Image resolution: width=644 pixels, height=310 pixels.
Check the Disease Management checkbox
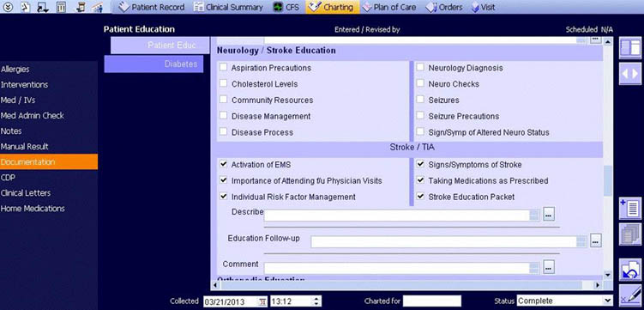pos(223,116)
